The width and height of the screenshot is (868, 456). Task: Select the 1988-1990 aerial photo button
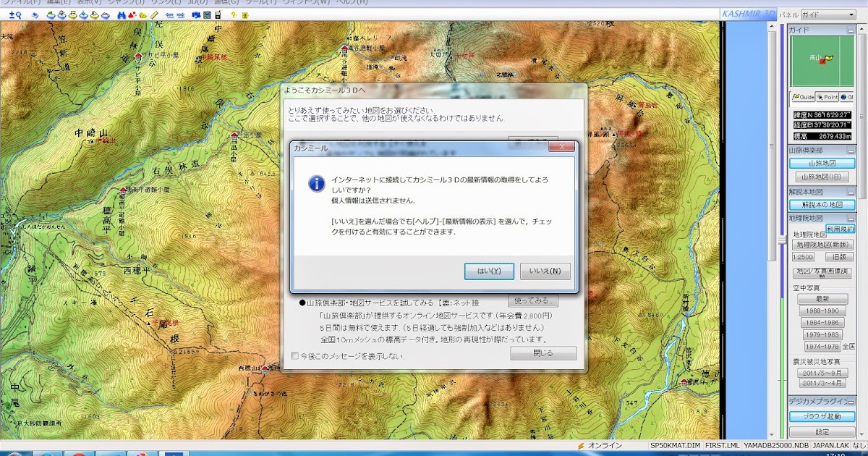[x=822, y=311]
